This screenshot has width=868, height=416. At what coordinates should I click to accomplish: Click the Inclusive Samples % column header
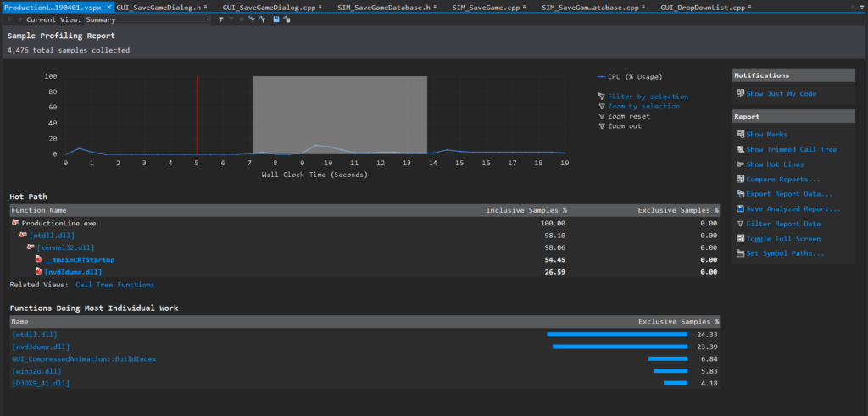pyautogui.click(x=526, y=210)
